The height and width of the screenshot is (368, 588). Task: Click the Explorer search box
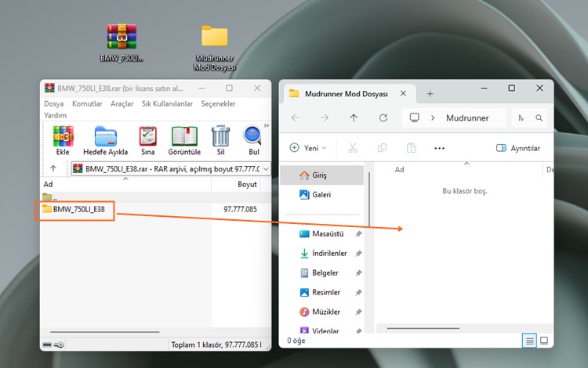coord(529,118)
